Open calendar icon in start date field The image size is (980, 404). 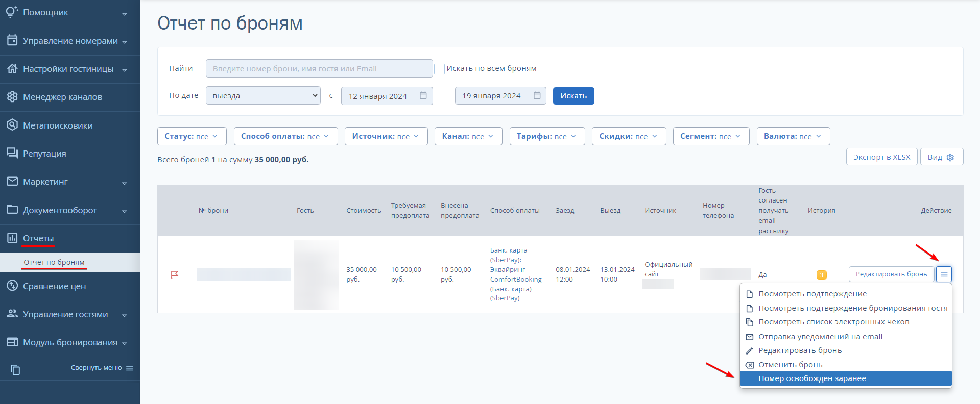[x=423, y=95]
